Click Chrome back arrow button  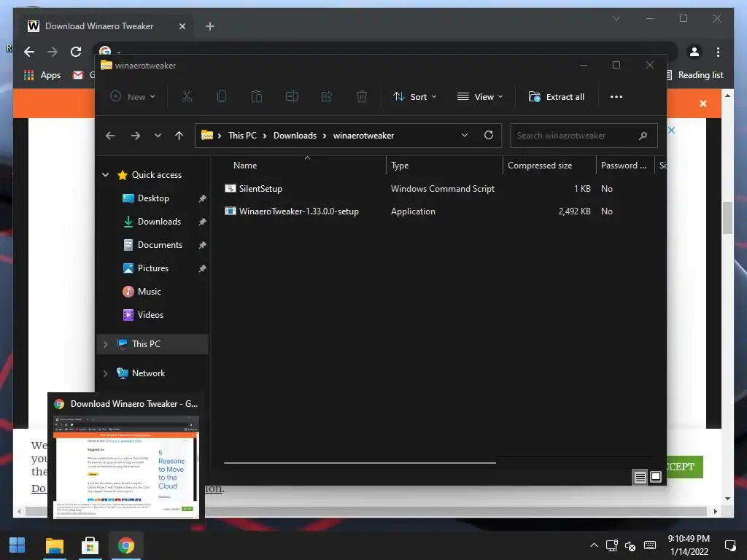pos(29,52)
